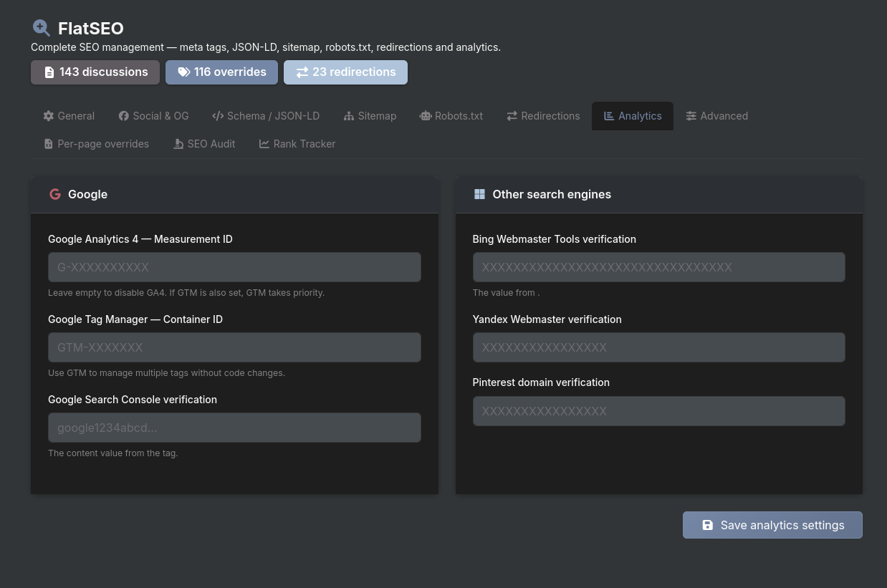The height and width of the screenshot is (588, 887).
Task: Click the 116 overrides badge
Action: click(x=221, y=72)
